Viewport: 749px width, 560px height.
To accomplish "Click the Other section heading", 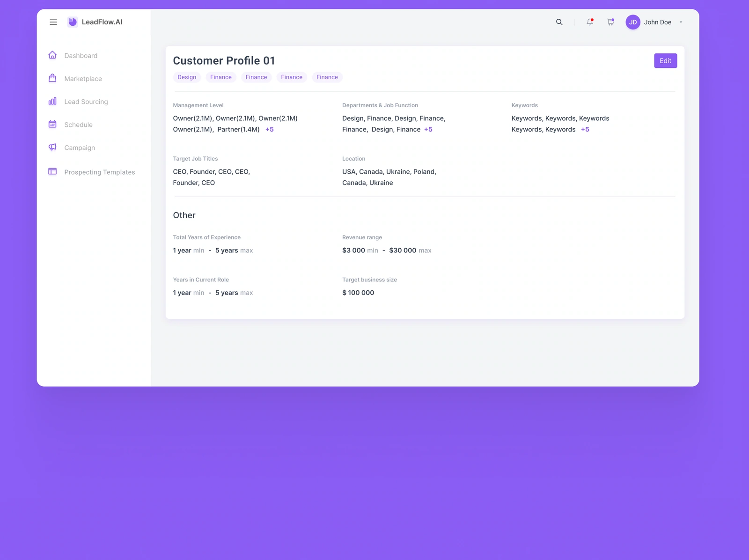I will click(184, 215).
